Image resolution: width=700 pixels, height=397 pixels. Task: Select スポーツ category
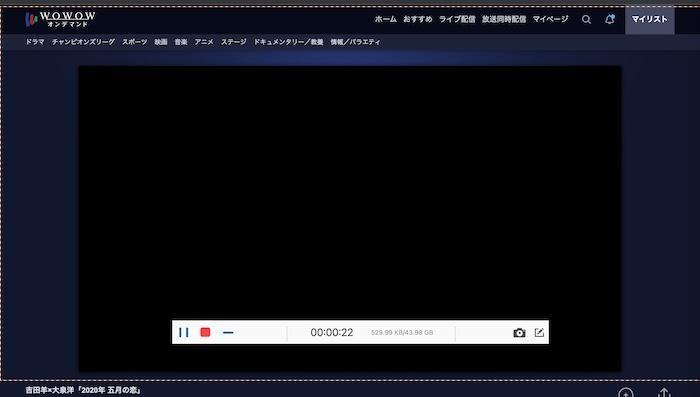[x=134, y=42]
